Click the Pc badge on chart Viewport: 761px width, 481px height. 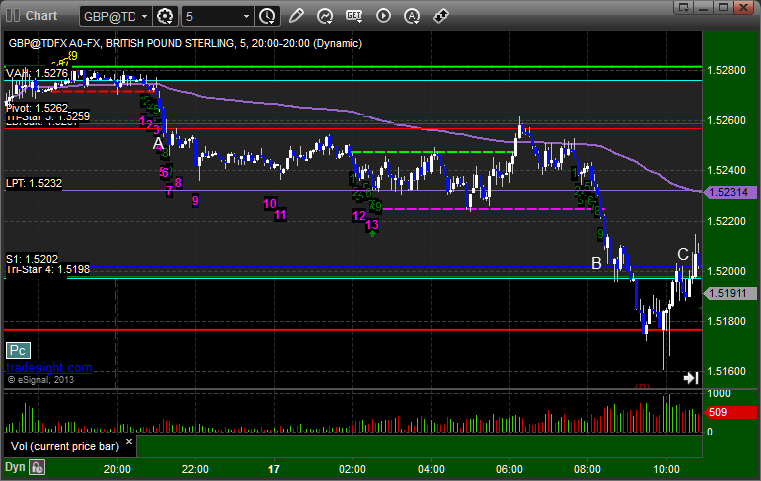coord(18,350)
